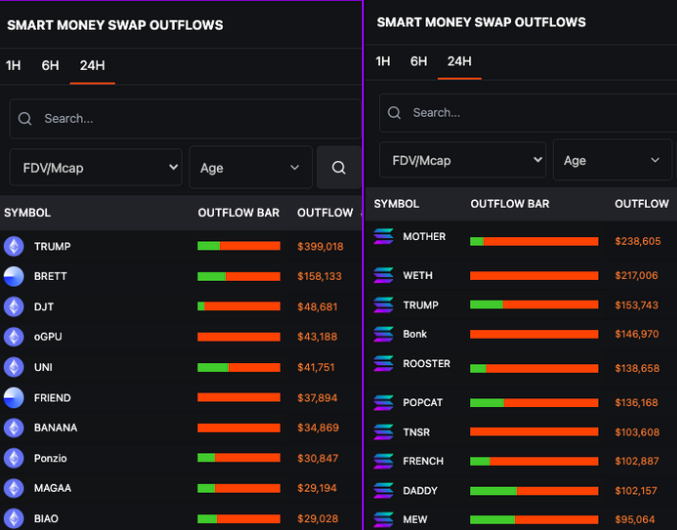Click the Ethereum icon beside oGPU
677x530 pixels.
coord(14,337)
